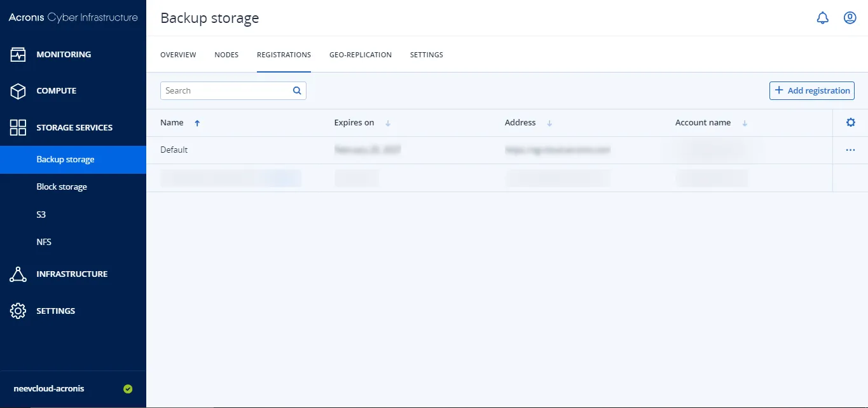Expand Storage Services sidebar section
This screenshot has height=408, width=868.
click(73, 127)
